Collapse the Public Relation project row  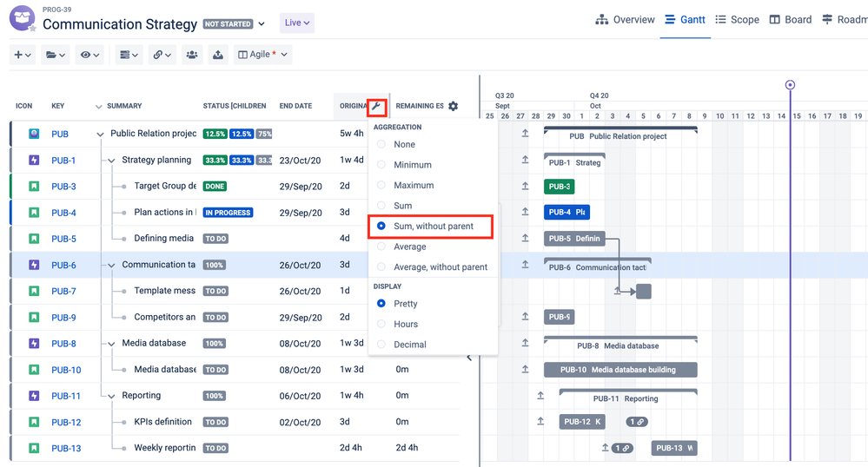(100, 134)
